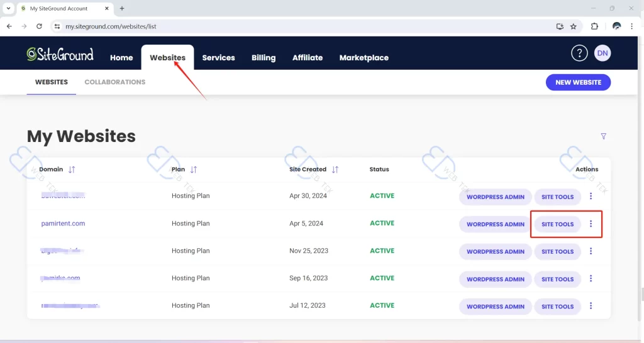Click the Nov 25, 2023 date cell
644x343 pixels.
pyautogui.click(x=309, y=251)
